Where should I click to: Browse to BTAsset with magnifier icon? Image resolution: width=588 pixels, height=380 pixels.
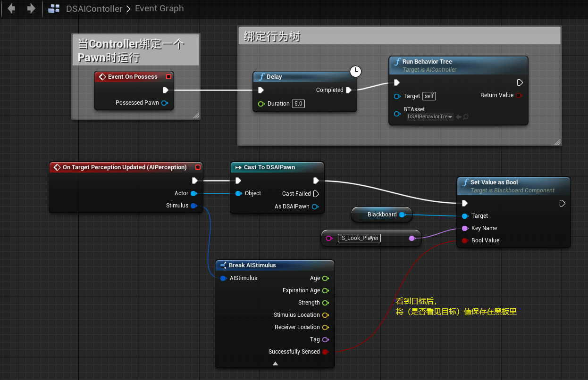(466, 116)
